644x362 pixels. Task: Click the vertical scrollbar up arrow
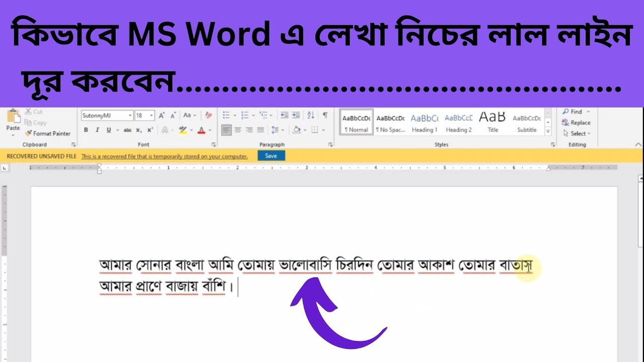tap(640, 178)
